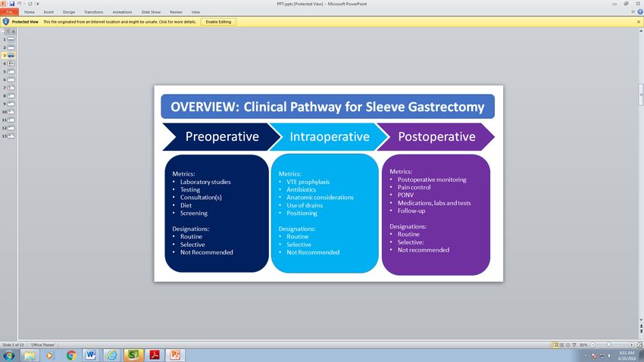The width and height of the screenshot is (644, 362).
Task: Start Slide Show from status bar icon
Action: [574, 345]
